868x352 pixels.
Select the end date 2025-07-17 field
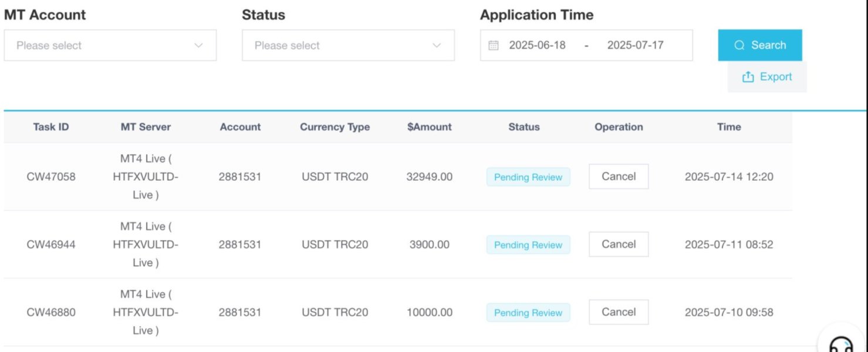tap(635, 46)
